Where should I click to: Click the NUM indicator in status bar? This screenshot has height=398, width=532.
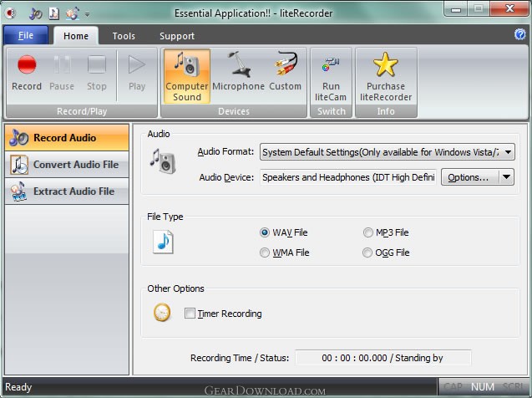483,387
